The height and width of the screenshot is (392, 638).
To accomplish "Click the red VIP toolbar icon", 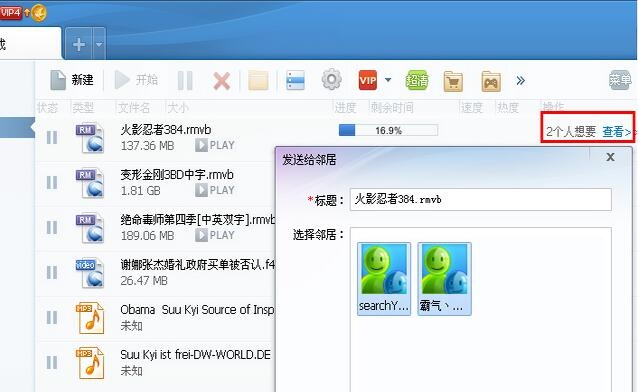I will pos(368,80).
